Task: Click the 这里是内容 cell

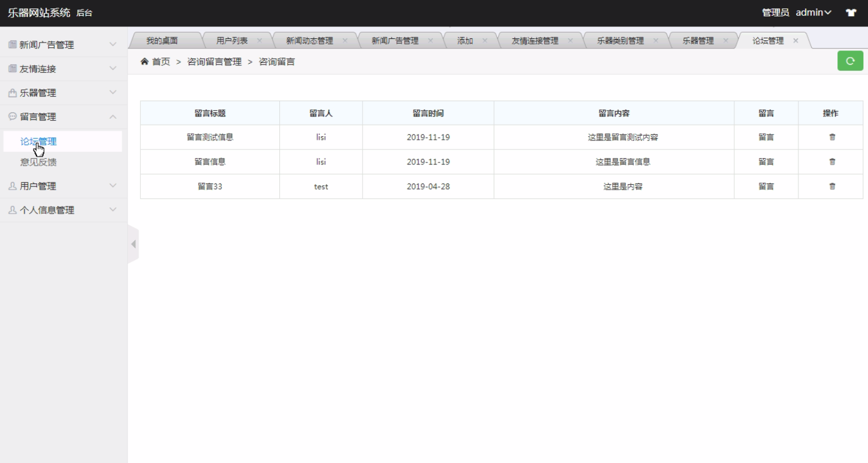Action: pyautogui.click(x=614, y=187)
